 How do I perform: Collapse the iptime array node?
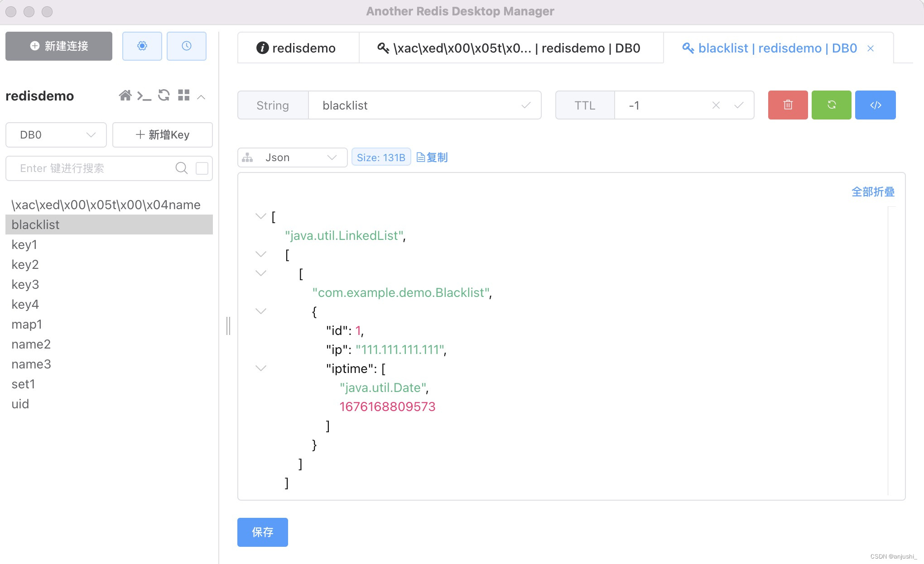pos(261,368)
